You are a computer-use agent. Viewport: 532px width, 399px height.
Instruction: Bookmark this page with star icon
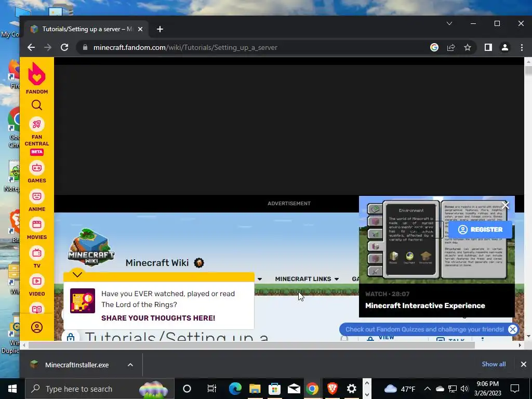pos(468,47)
